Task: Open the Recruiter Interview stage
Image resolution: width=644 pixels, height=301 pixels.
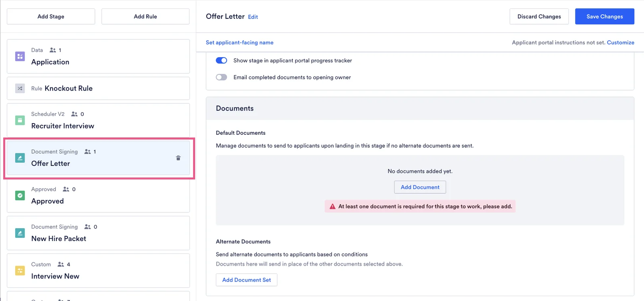Action: (x=98, y=120)
